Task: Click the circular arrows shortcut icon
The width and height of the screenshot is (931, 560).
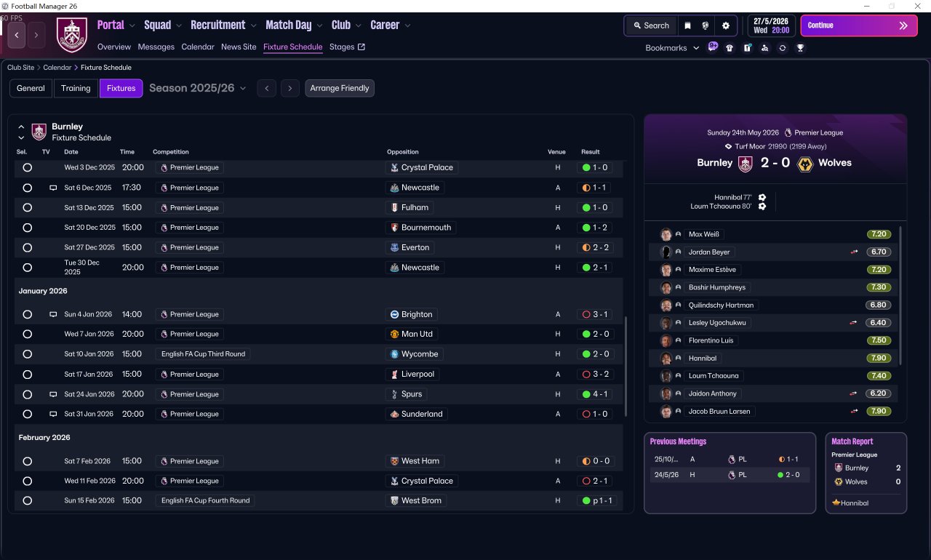Action: point(782,48)
